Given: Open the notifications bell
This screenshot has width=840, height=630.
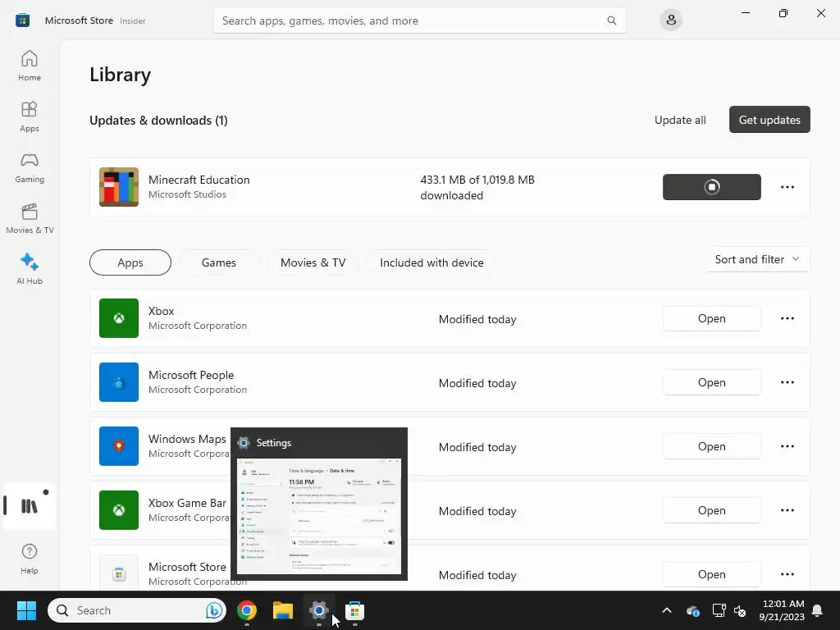Looking at the screenshot, I should point(817,610).
